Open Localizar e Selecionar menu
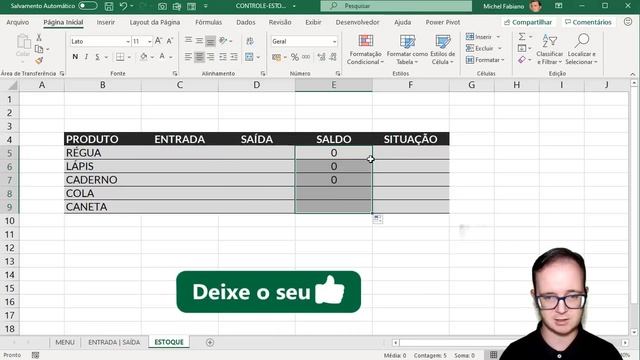This screenshot has height=360, width=640. [581, 49]
